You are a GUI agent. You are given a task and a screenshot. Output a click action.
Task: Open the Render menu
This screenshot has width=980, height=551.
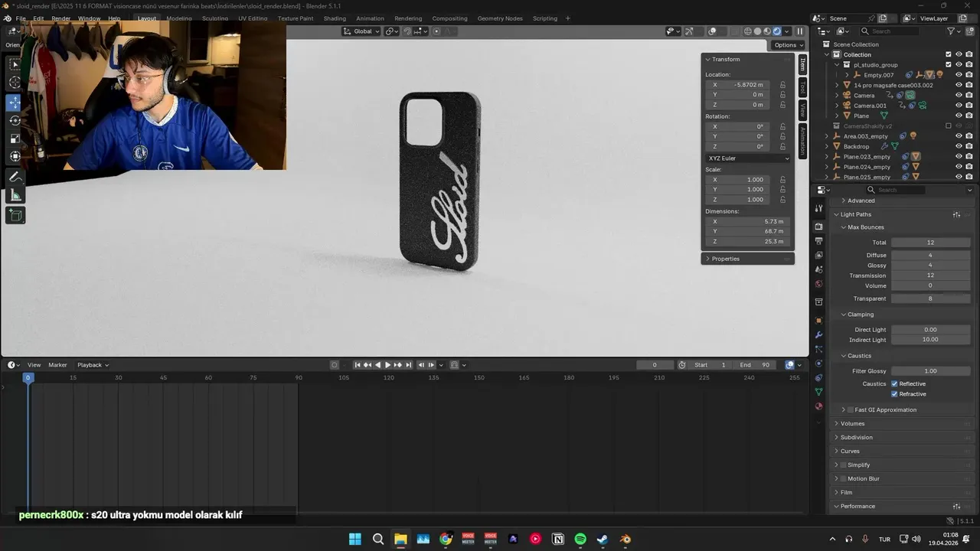pos(60,18)
